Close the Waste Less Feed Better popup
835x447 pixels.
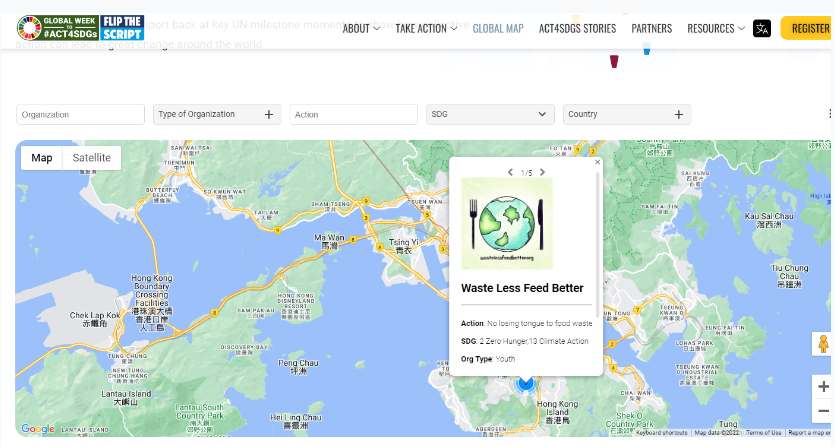[597, 162]
